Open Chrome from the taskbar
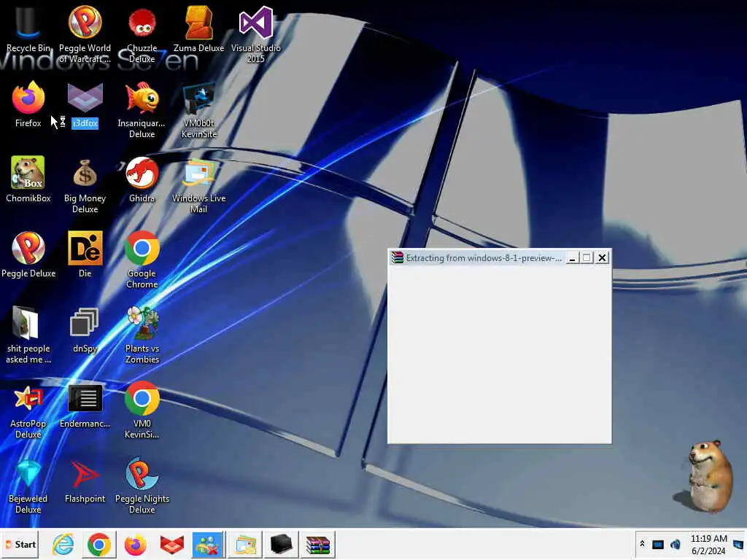Viewport: 747px width, 560px height. pyautogui.click(x=99, y=544)
